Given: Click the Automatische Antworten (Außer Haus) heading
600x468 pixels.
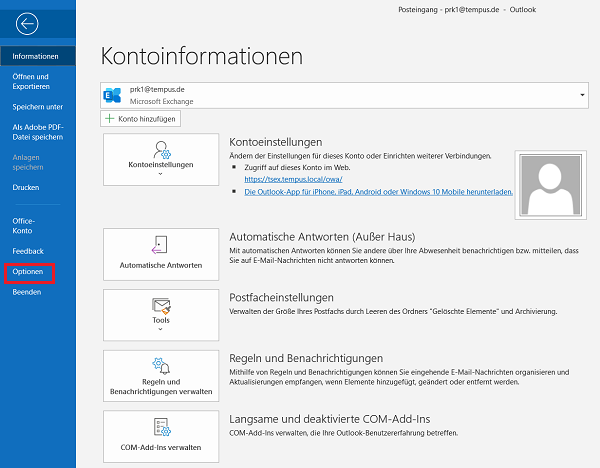Looking at the screenshot, I should coord(322,237).
